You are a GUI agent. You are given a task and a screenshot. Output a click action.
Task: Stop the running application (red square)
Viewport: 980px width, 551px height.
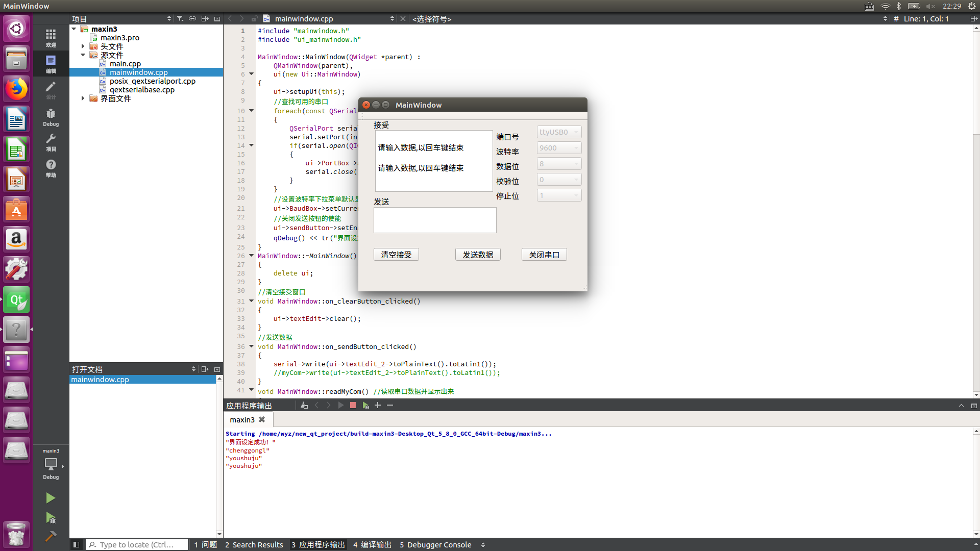click(353, 405)
